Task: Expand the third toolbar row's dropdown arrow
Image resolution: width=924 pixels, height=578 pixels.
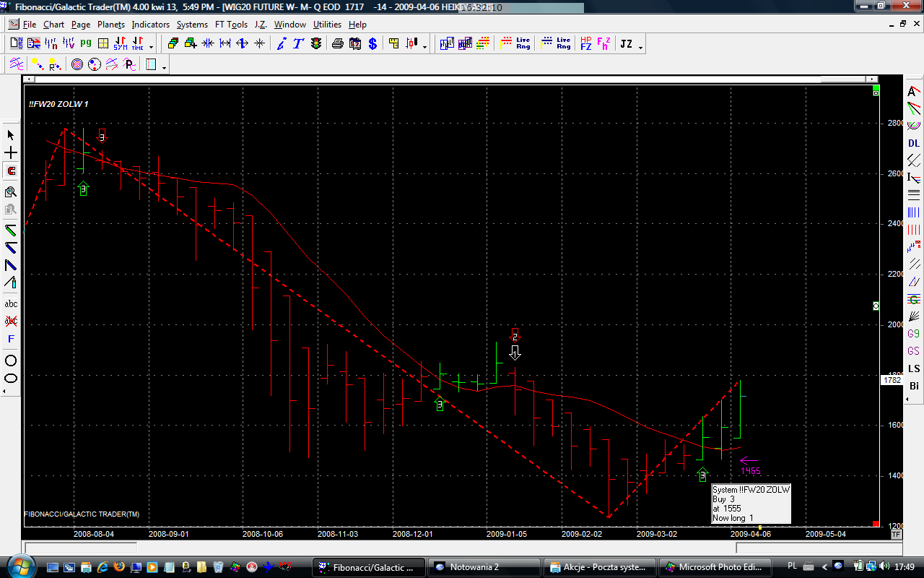Action: [x=165, y=67]
